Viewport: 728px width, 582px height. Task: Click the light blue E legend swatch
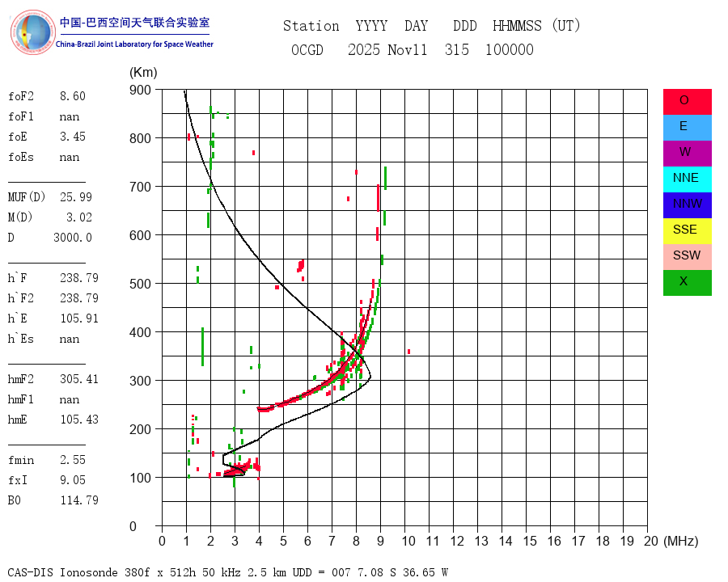pos(687,128)
